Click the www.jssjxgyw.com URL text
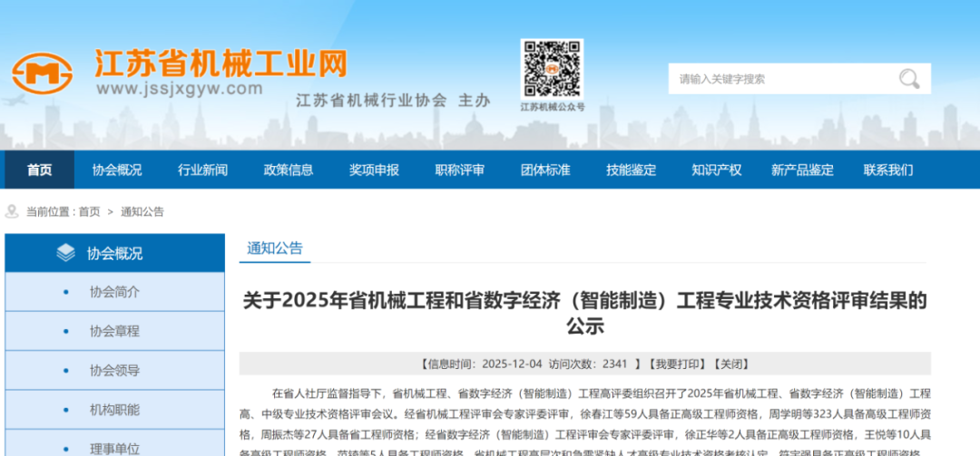This screenshot has height=456, width=980. pos(180,90)
